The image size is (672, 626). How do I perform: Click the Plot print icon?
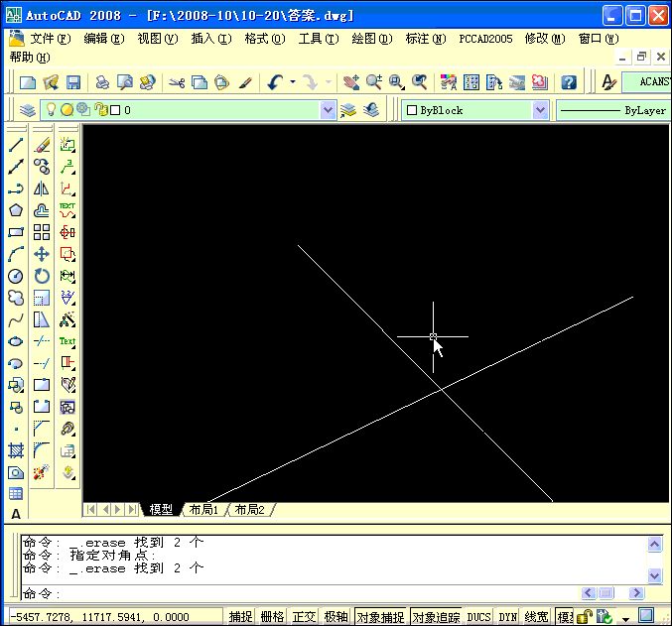point(102,81)
